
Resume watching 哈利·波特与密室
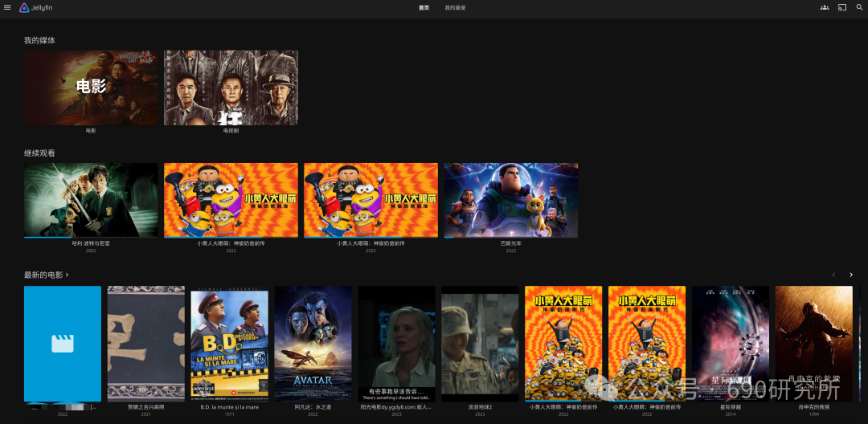pyautogui.click(x=91, y=200)
